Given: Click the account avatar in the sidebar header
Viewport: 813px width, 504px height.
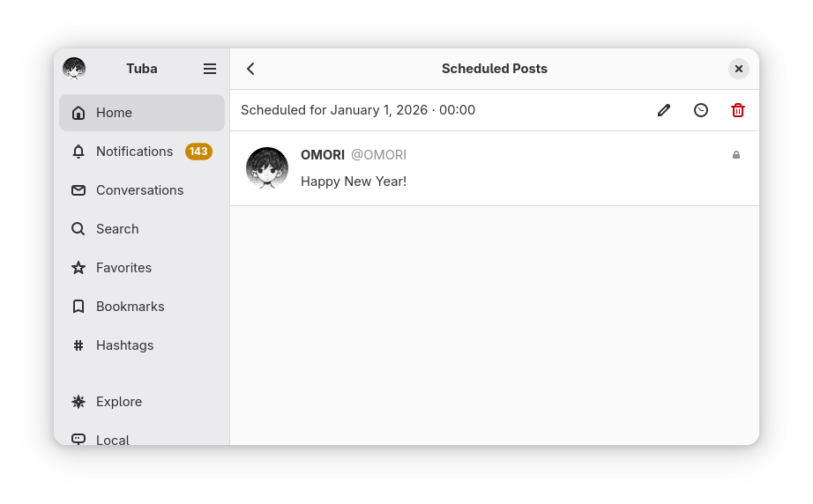Looking at the screenshot, I should pos(74,69).
